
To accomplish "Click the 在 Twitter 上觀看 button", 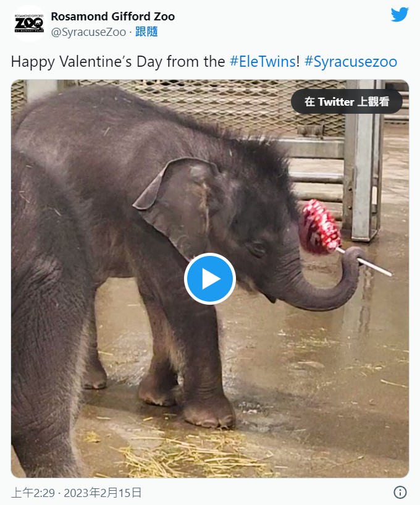I will (x=346, y=101).
